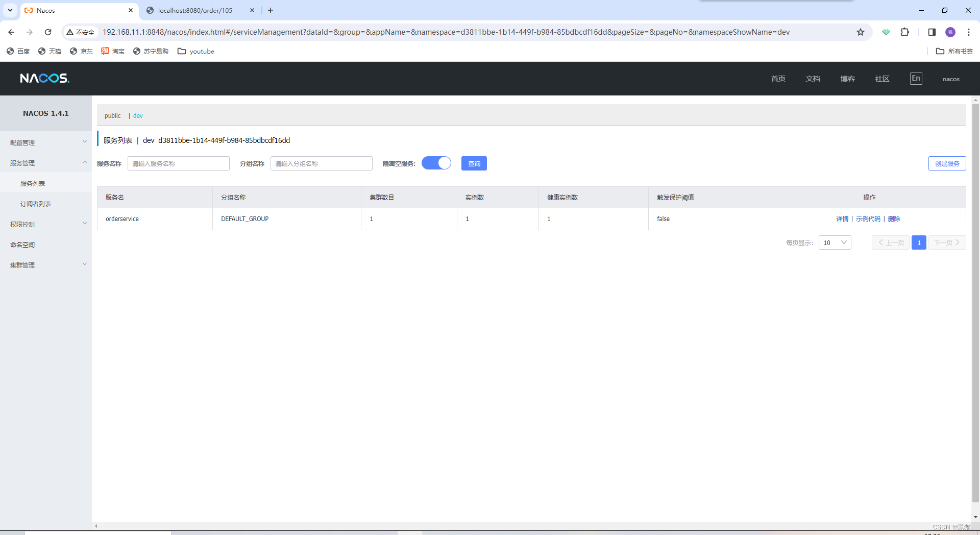Screen dimensions: 980x535
Task: Click the 查询 search button
Action: tap(474, 163)
